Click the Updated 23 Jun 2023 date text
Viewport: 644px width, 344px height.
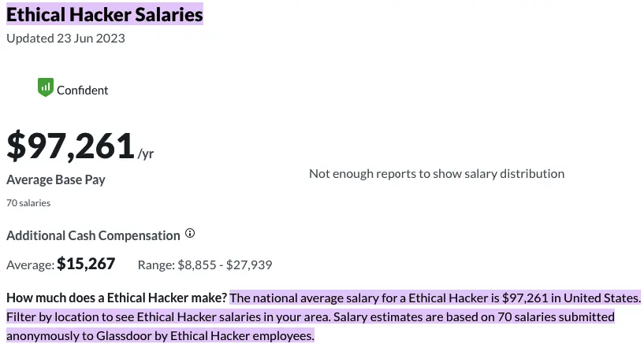pyautogui.click(x=65, y=37)
